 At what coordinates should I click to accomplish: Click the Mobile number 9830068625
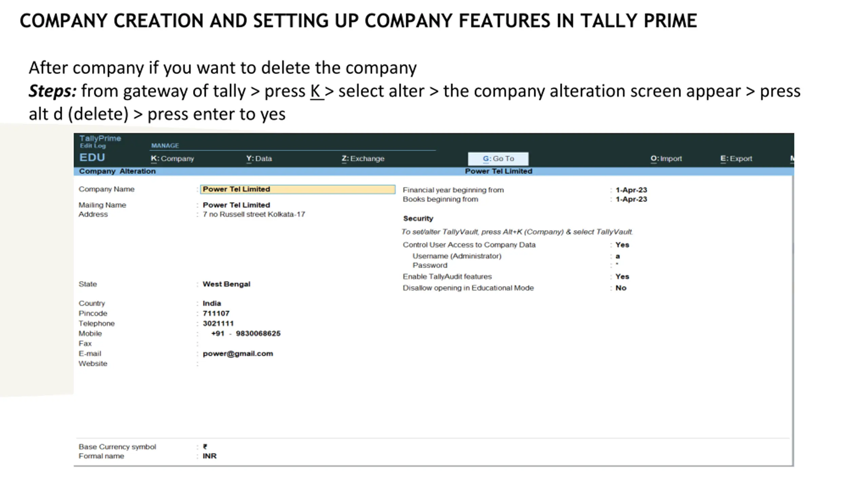coord(258,333)
